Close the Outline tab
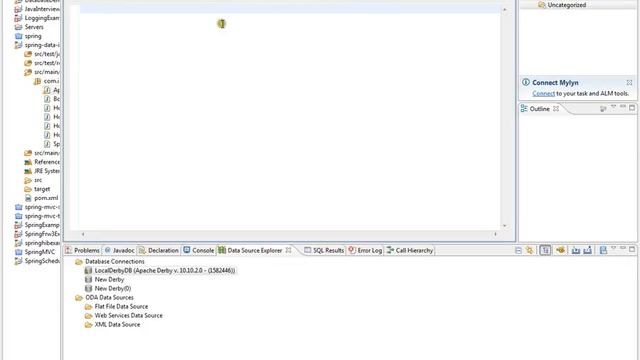Screen dimensions: 640x360 [x=556, y=109]
